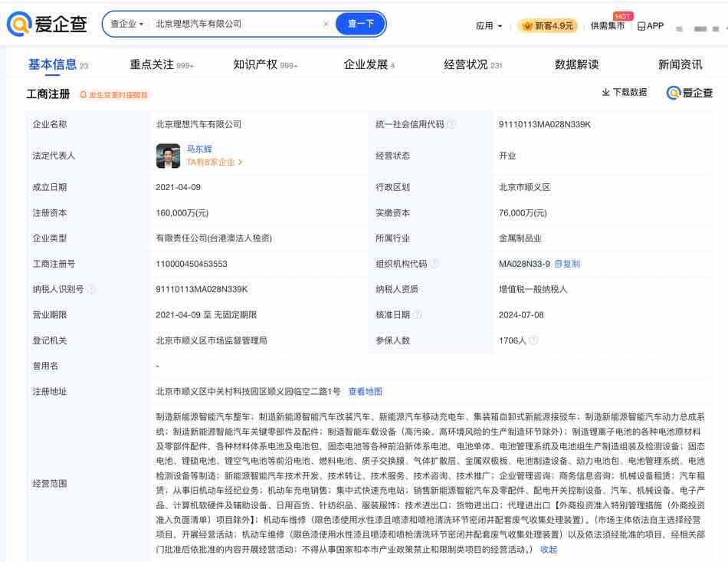728x562 pixels.
Task: Open the 查企业 search type dropdown
Action: 126,24
